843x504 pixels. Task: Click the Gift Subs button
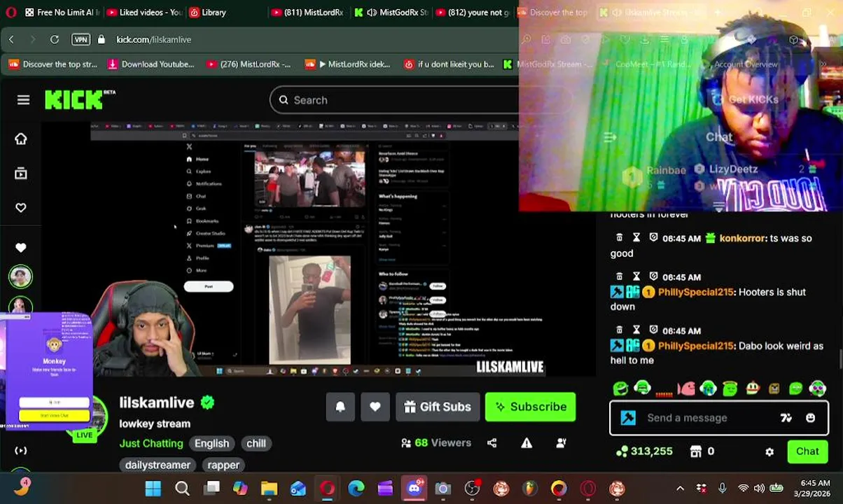[438, 407]
